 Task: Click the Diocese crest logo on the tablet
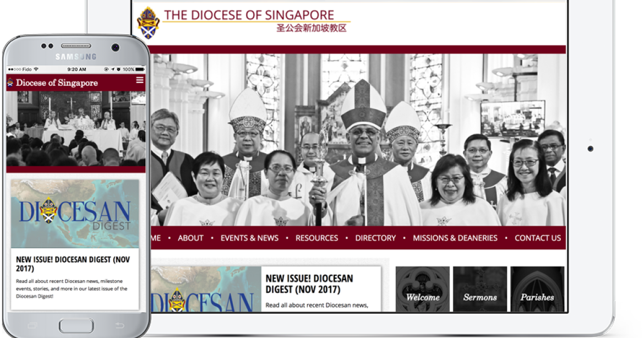pyautogui.click(x=148, y=24)
